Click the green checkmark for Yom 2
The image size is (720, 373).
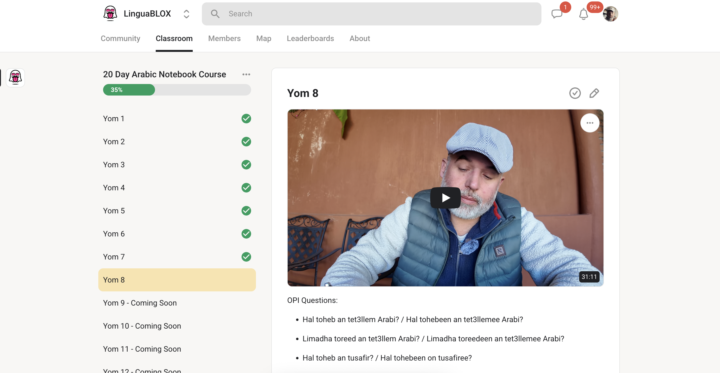click(246, 141)
